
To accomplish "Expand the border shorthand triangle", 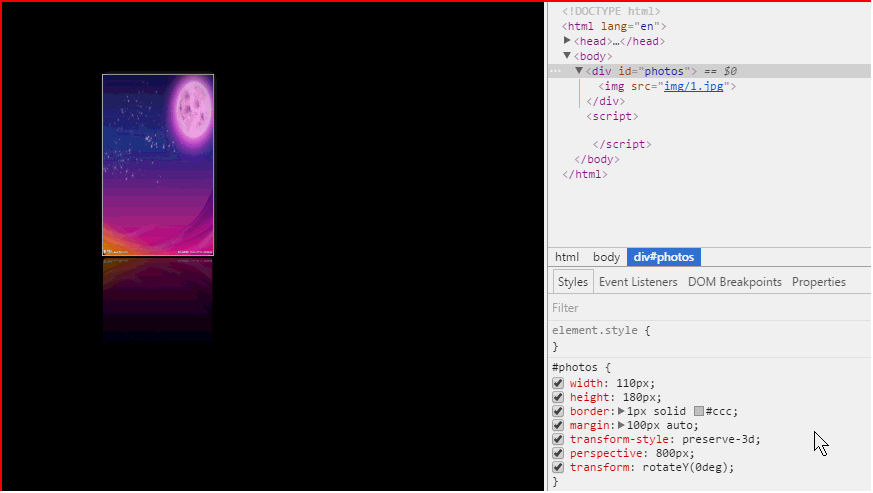I will tap(621, 411).
